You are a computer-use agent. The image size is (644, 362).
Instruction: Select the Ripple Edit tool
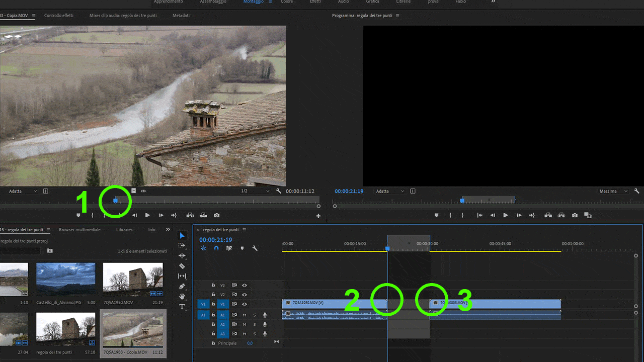coord(182,255)
